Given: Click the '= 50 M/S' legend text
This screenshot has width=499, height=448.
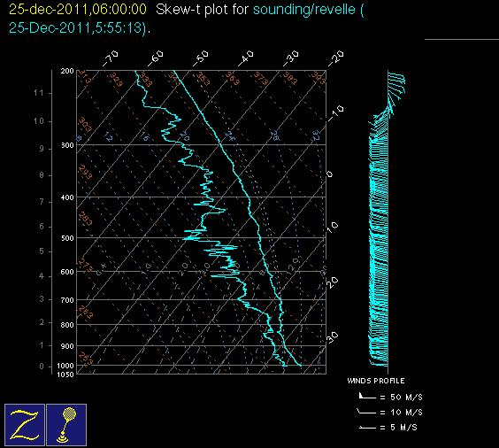Looking at the screenshot, I should click(402, 398).
